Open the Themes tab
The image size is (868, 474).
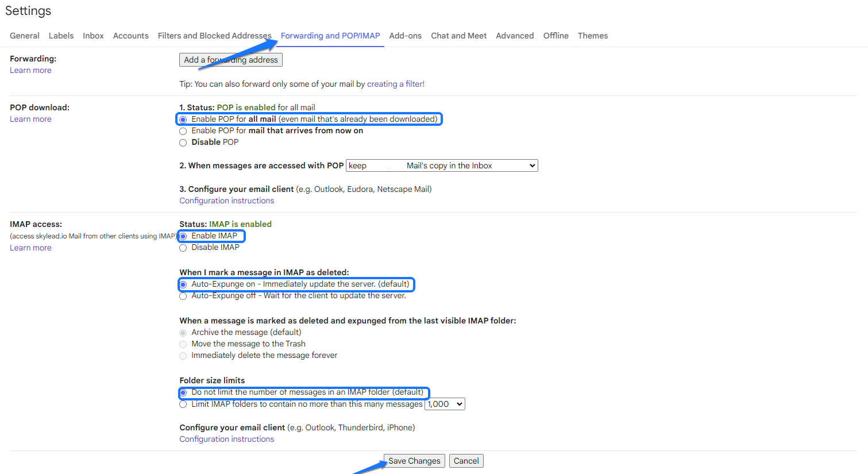[x=592, y=36]
